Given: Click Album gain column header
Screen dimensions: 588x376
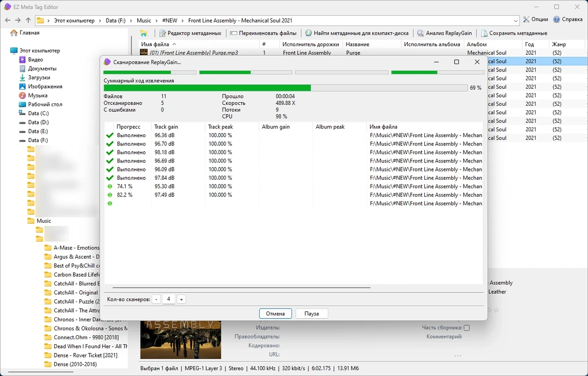Looking at the screenshot, I should 285,127.
